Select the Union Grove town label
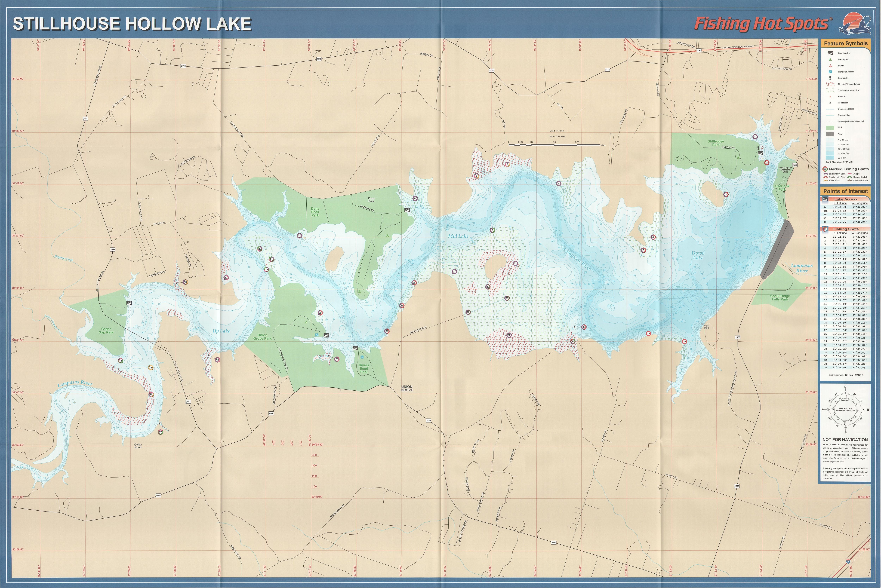Image resolution: width=881 pixels, height=588 pixels. 407,388
